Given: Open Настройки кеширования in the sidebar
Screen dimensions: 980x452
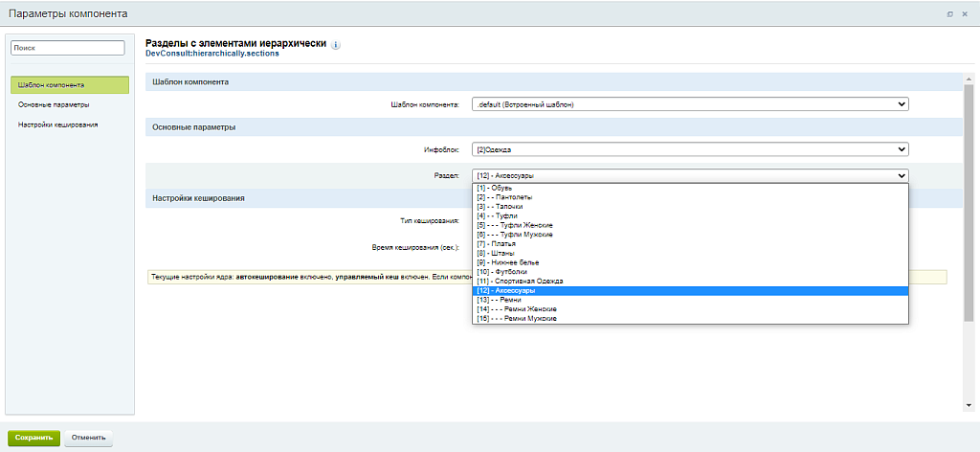Looking at the screenshot, I should (57, 124).
